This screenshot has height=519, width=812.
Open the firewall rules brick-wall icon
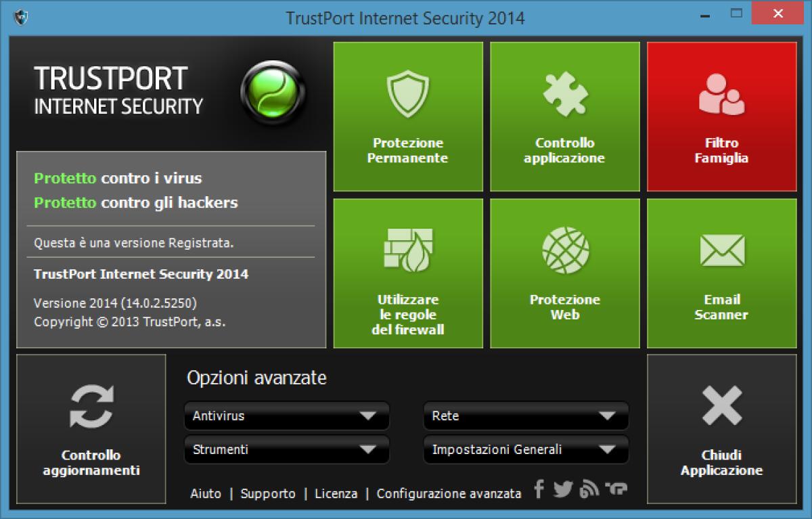[x=407, y=271]
